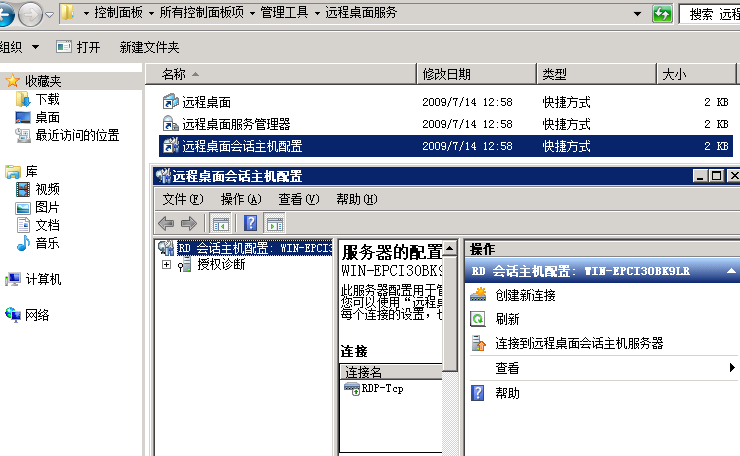The height and width of the screenshot is (456, 740).
Task: Toggle the show/hide console tree button
Action: (x=220, y=223)
